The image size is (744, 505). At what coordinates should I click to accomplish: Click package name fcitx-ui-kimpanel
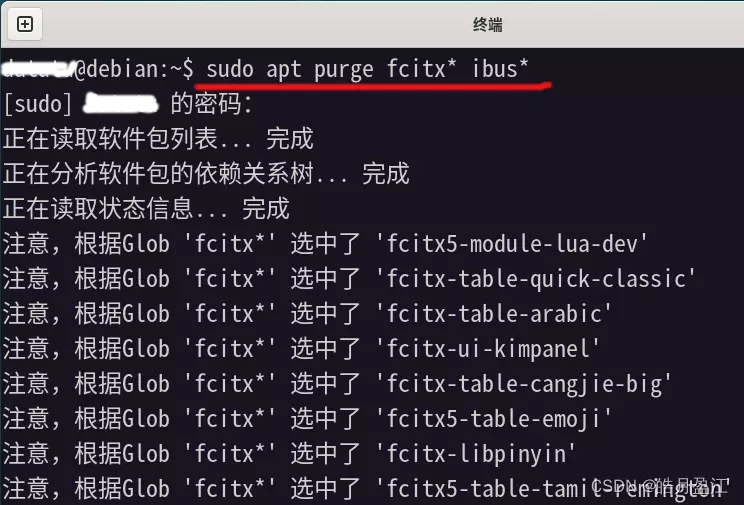[x=488, y=349]
